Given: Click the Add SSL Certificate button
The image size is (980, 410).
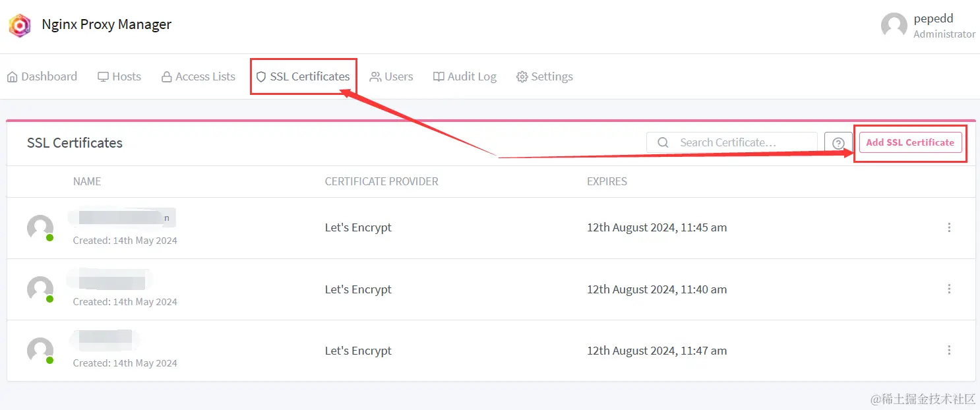Looking at the screenshot, I should (910, 142).
